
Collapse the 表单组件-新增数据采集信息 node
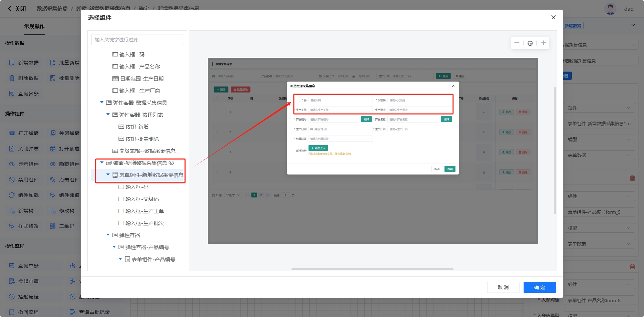108,175
